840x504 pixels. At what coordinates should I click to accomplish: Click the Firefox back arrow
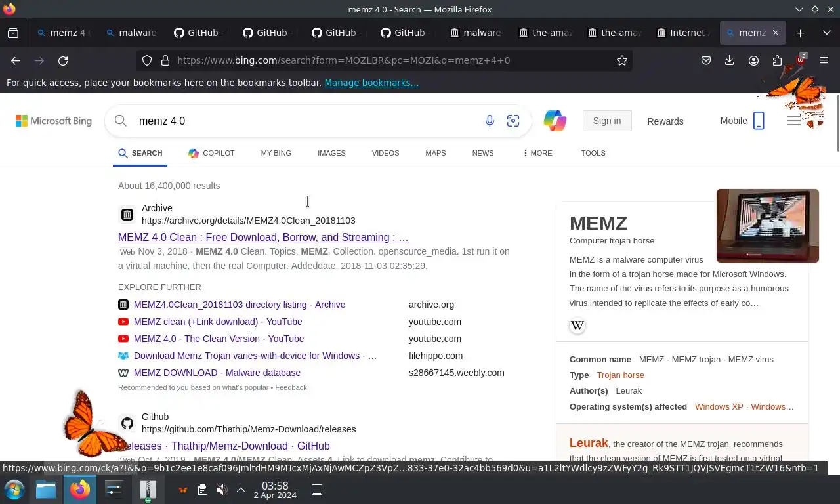pyautogui.click(x=16, y=60)
